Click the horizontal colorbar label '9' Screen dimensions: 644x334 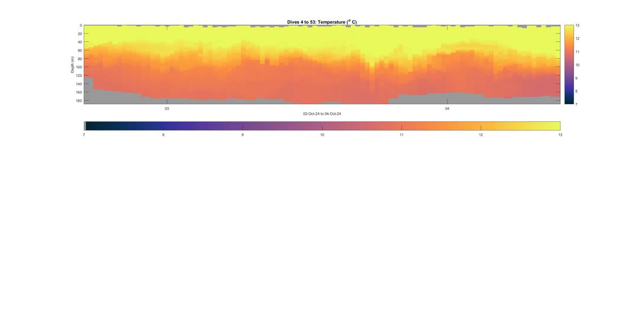coord(243,135)
